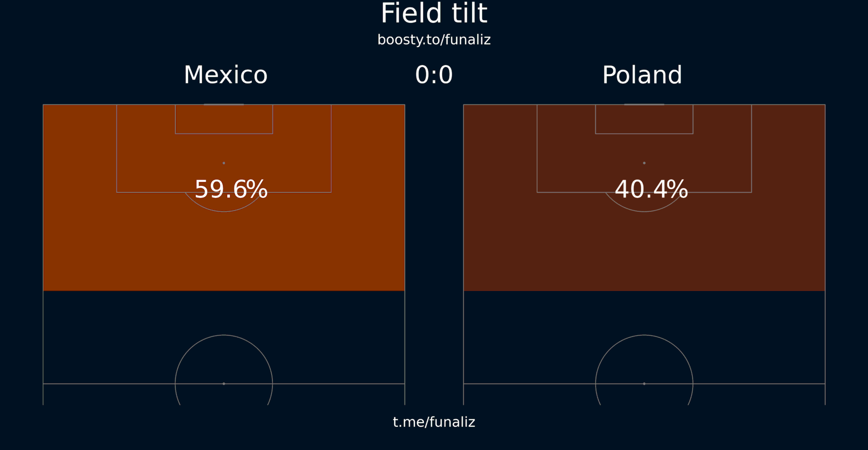
Task: Open the t.me/funaliz link
Action: (434, 422)
